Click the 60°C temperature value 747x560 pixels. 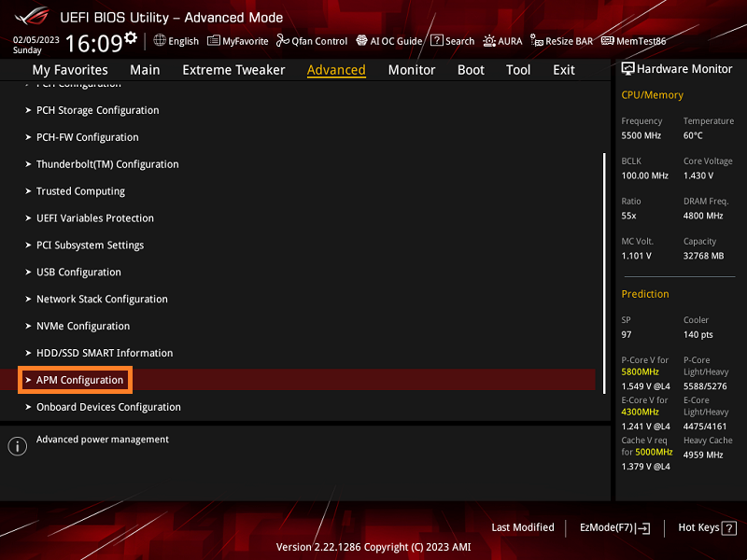tap(693, 135)
